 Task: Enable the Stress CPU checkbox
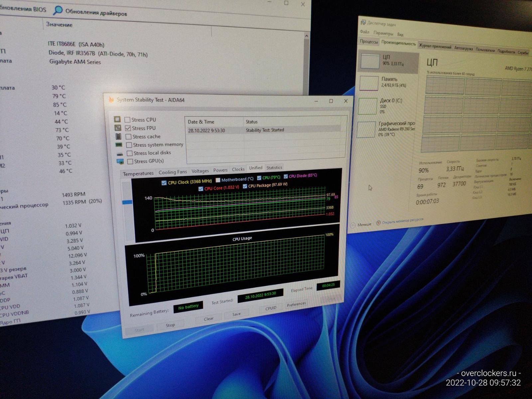click(x=127, y=119)
